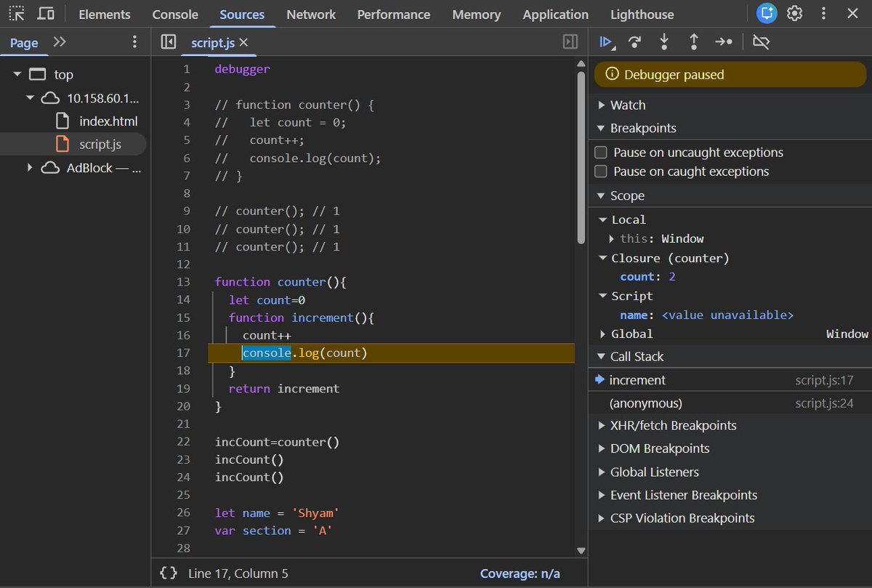This screenshot has height=588, width=872.
Task: Switch to the Elements tab
Action: 105,14
